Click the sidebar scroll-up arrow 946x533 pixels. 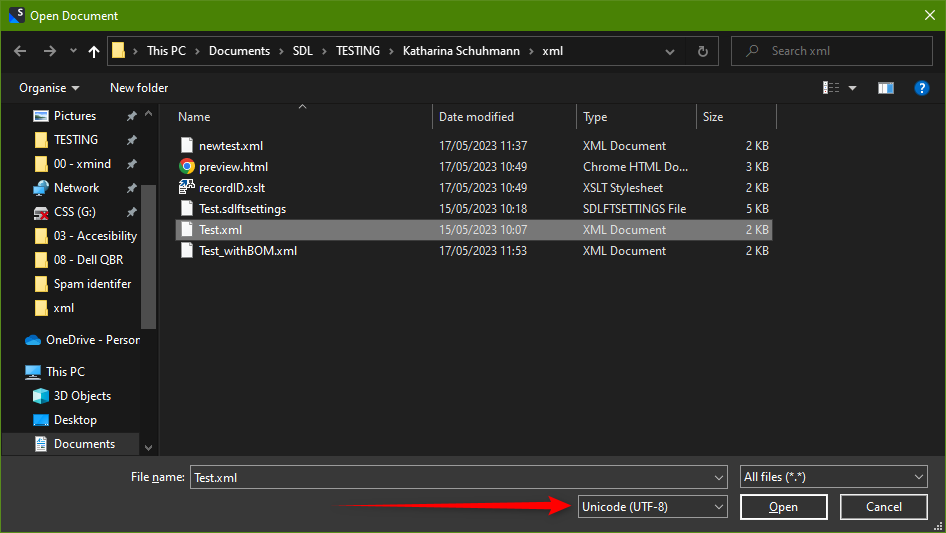148,113
